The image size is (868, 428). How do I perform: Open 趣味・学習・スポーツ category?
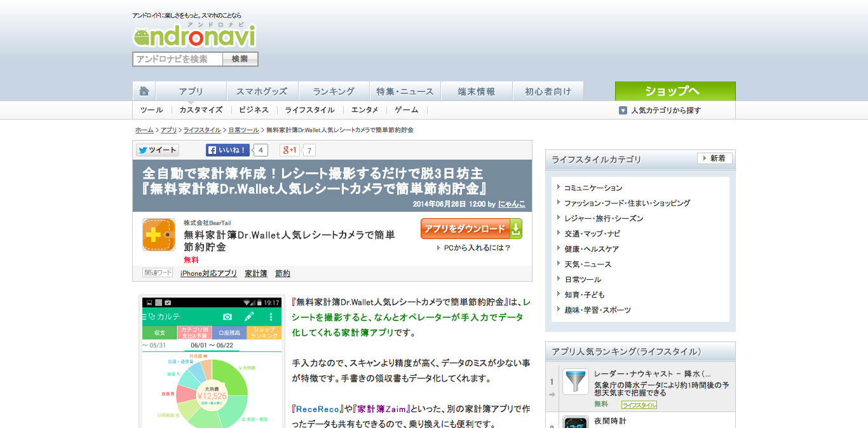pyautogui.click(x=598, y=310)
